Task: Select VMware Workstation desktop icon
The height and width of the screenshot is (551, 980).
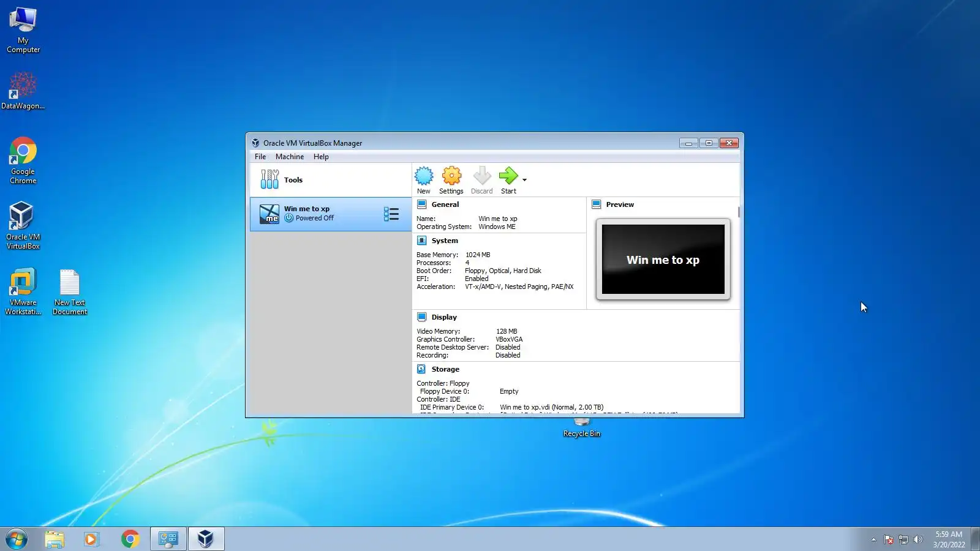Action: pos(23,291)
